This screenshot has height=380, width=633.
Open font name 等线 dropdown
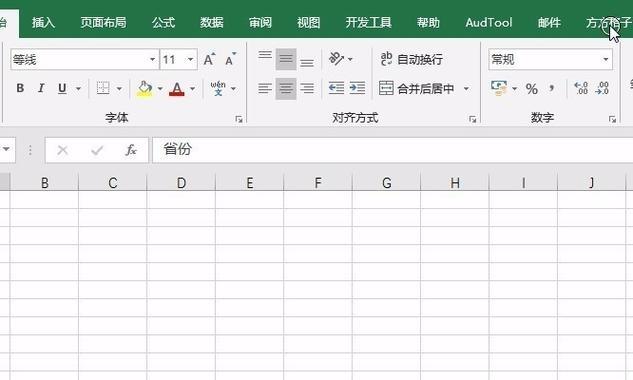(153, 60)
